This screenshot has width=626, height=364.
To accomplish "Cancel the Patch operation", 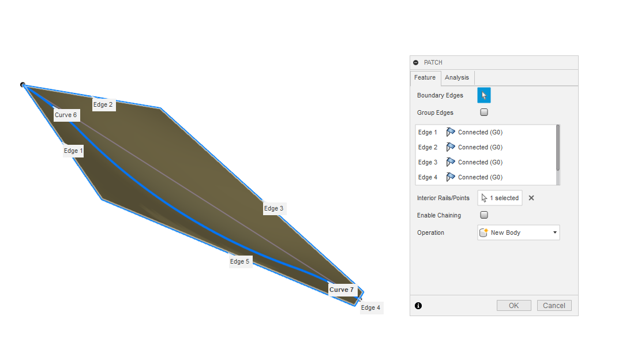I will click(x=553, y=305).
